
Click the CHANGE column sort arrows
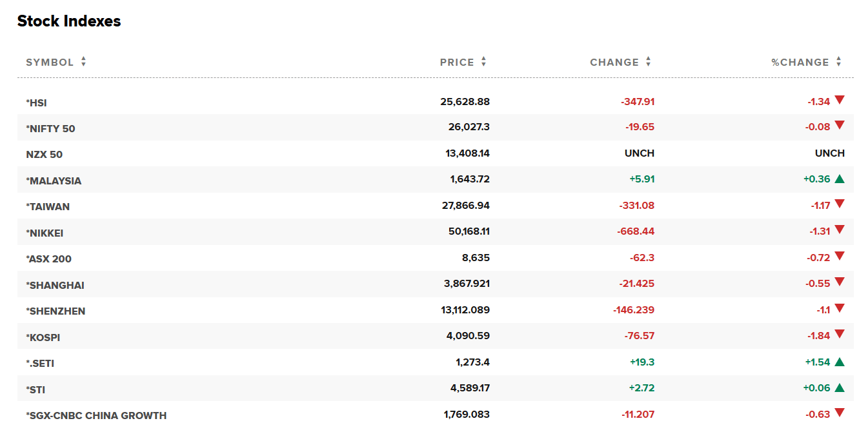coord(648,62)
